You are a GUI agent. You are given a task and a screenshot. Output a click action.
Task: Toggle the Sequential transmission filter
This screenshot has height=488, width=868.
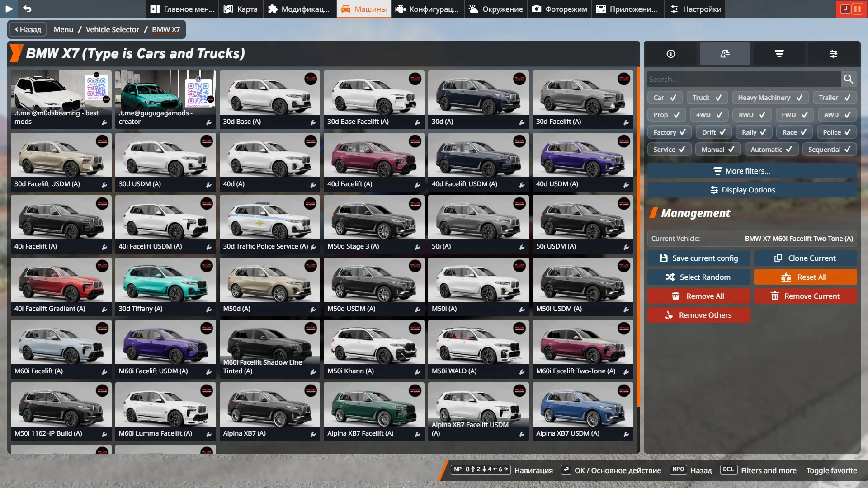[830, 150]
